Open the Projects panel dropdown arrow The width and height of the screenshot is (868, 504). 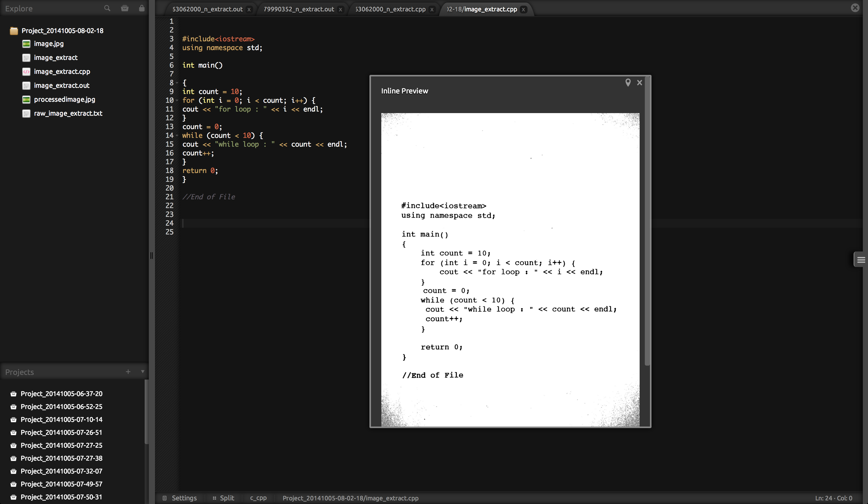coord(143,372)
